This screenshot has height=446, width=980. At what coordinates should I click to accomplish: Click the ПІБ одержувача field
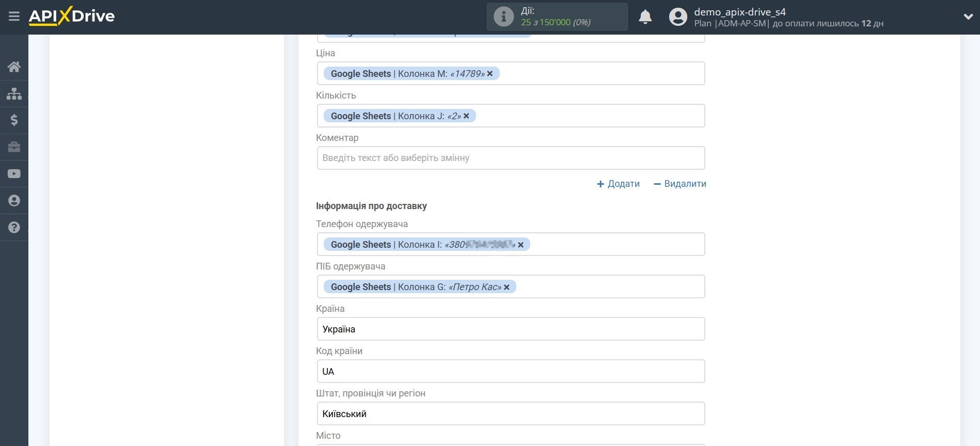(x=511, y=286)
